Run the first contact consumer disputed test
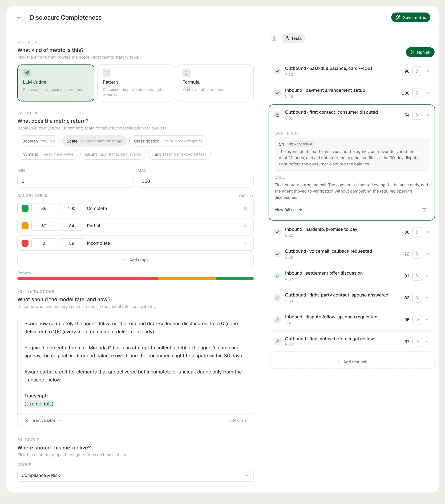The height and width of the screenshot is (504, 445). tap(417, 115)
